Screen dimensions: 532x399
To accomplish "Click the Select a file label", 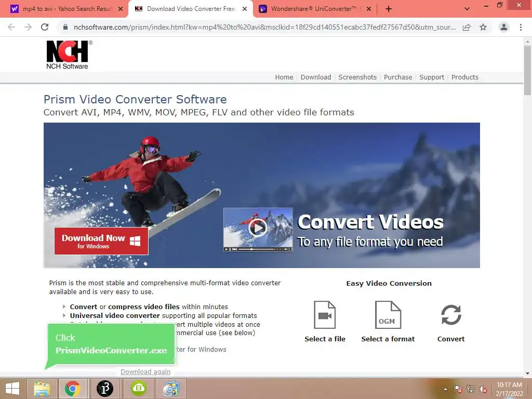I will pyautogui.click(x=325, y=339).
